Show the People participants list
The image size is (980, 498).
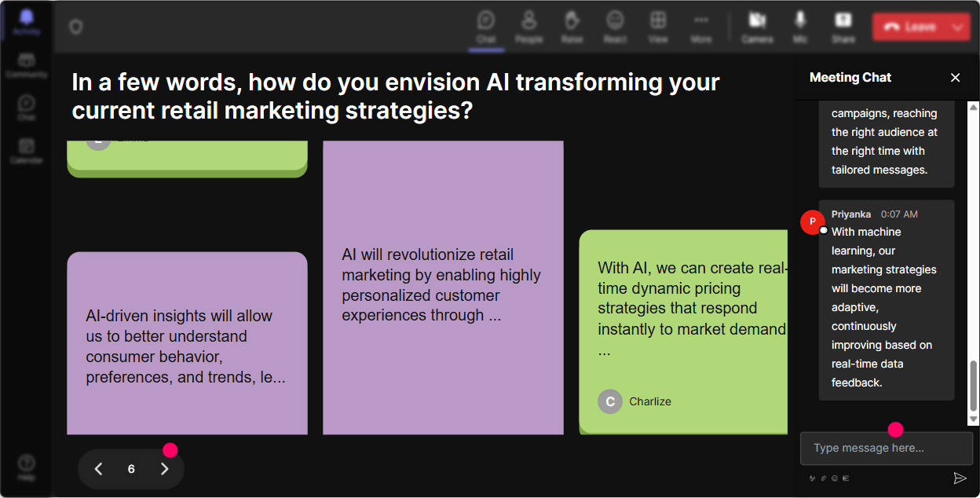pyautogui.click(x=529, y=27)
